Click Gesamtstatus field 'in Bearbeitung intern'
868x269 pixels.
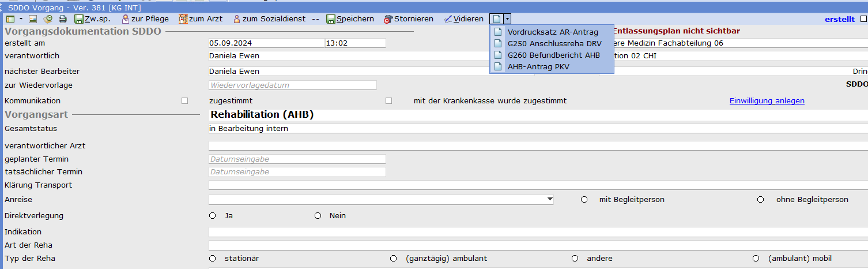pos(538,128)
